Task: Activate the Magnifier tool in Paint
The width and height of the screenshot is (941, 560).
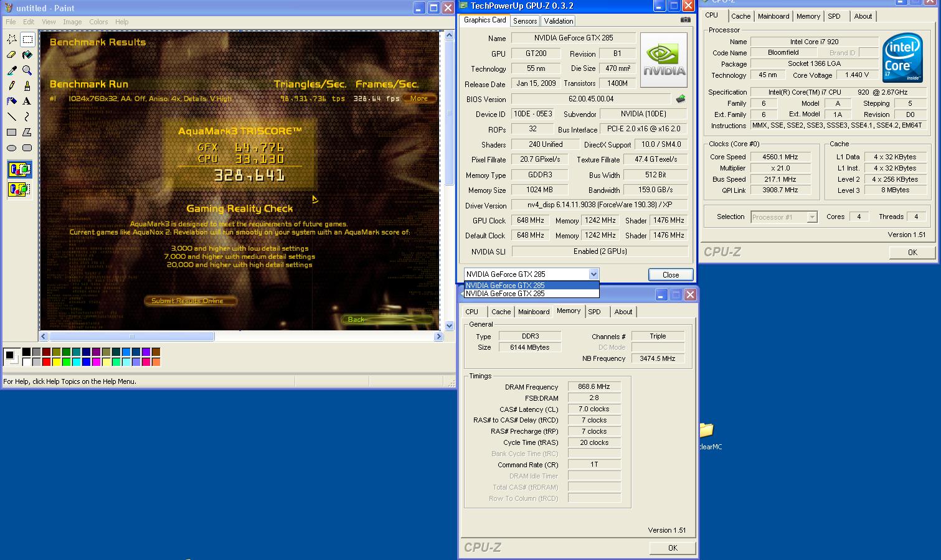Action: [27, 70]
